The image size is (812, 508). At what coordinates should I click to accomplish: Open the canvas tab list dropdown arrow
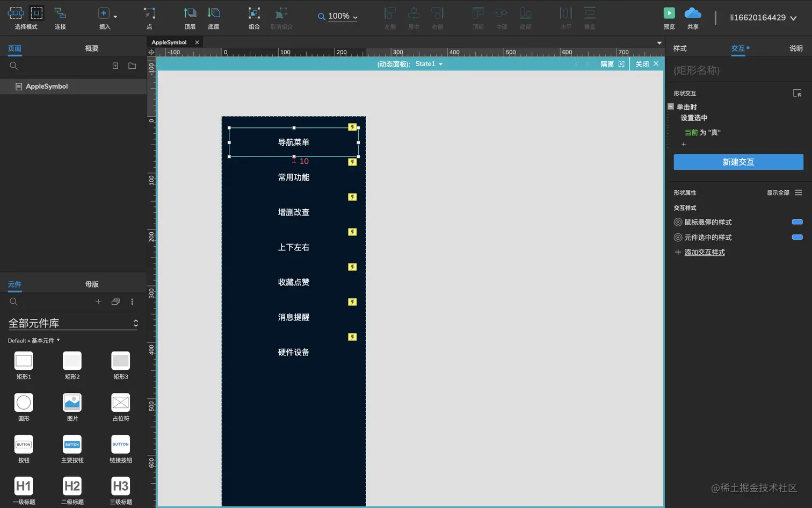[659, 43]
